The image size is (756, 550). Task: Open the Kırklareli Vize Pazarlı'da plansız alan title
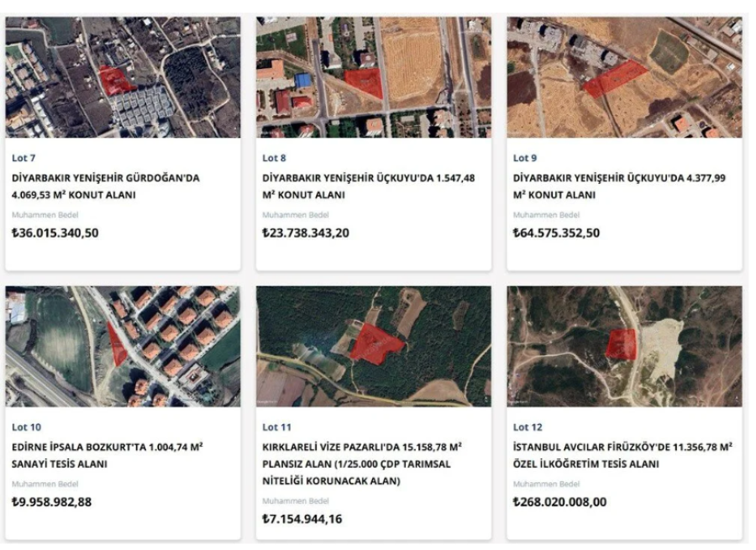click(x=362, y=464)
